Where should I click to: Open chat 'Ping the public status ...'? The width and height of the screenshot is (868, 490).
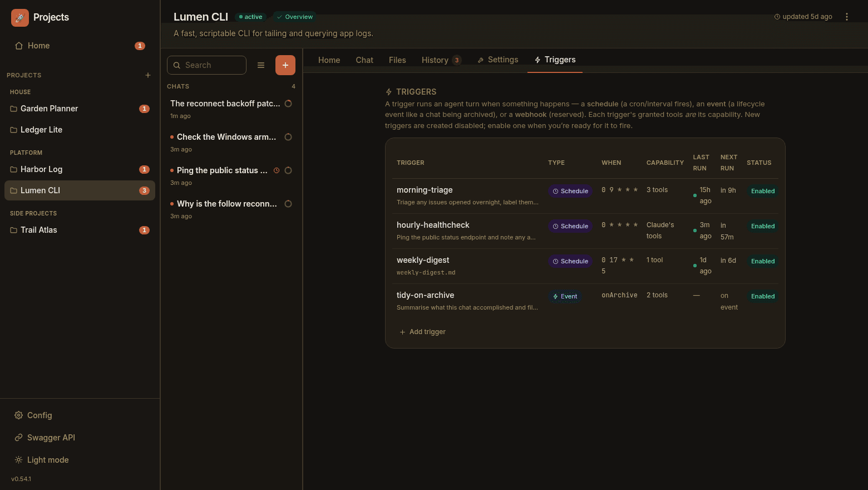tap(231, 176)
